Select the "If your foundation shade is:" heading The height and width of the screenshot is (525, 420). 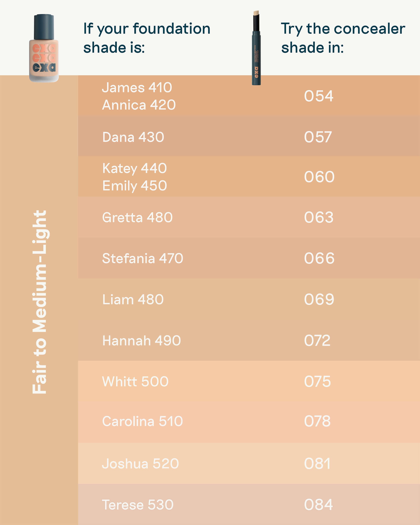point(147,38)
